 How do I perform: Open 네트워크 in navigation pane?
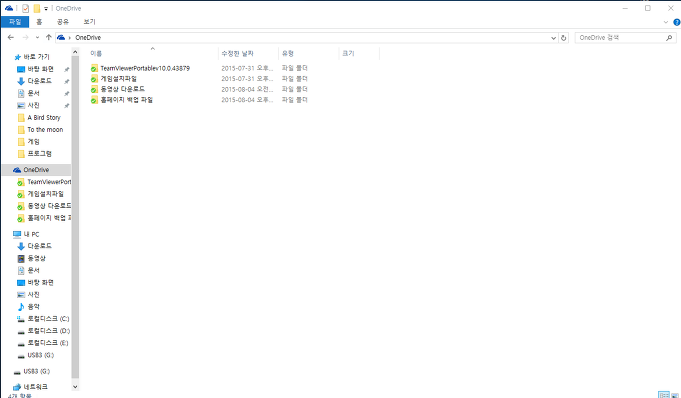[36, 387]
